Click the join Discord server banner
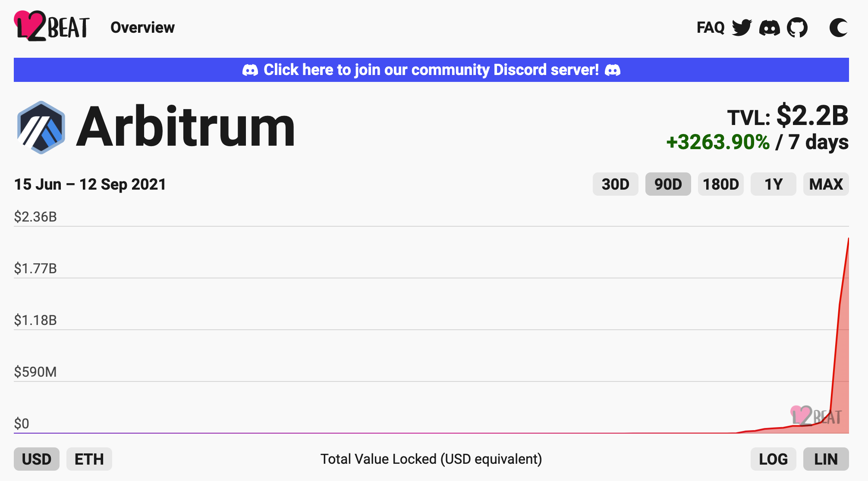The width and height of the screenshot is (868, 481). (x=431, y=70)
